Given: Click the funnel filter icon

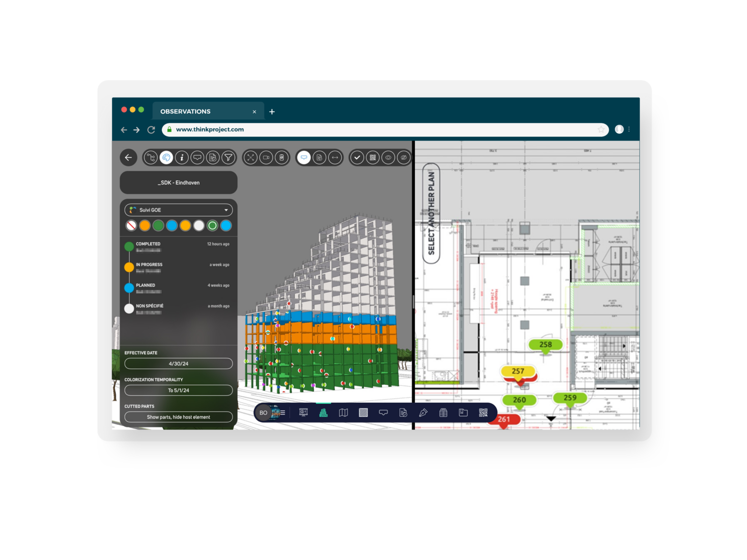Looking at the screenshot, I should coord(228,158).
